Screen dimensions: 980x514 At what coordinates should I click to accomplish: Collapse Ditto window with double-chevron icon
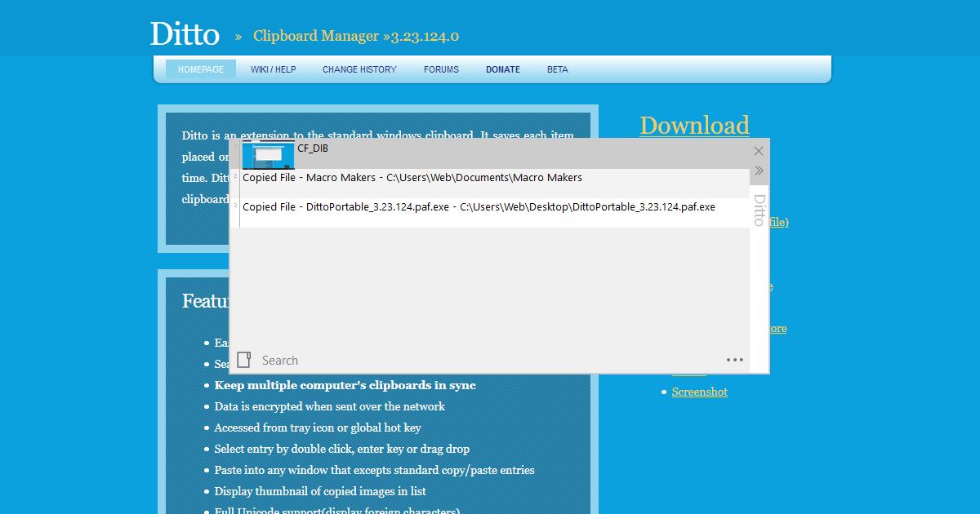[758, 171]
